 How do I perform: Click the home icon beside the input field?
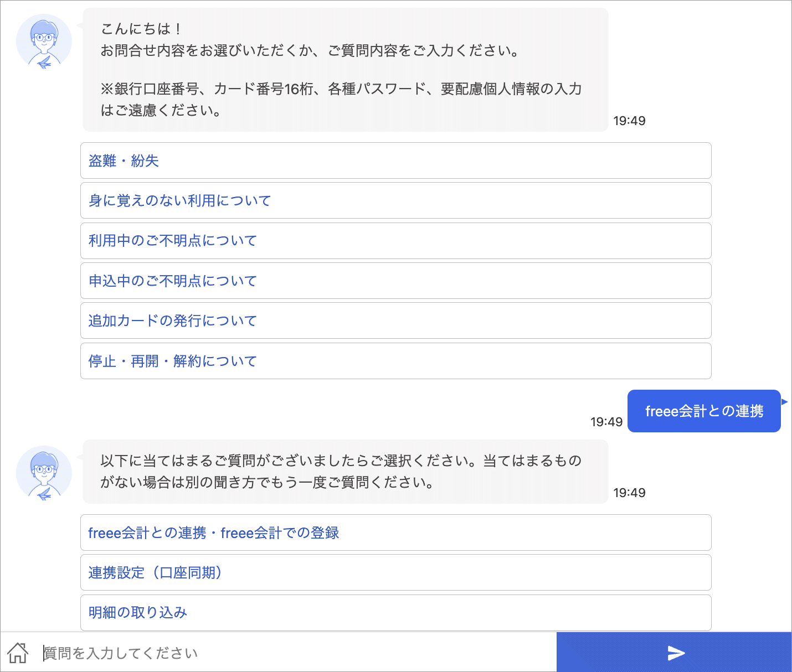click(18, 653)
